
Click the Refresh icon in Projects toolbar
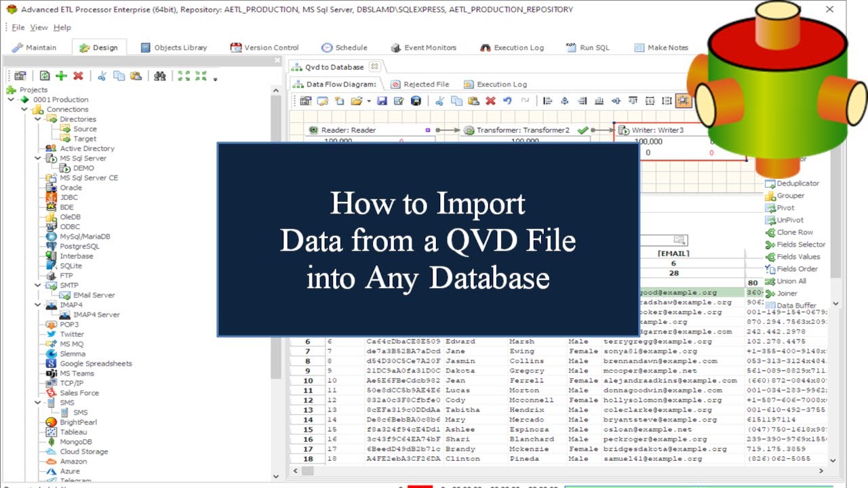[x=45, y=76]
